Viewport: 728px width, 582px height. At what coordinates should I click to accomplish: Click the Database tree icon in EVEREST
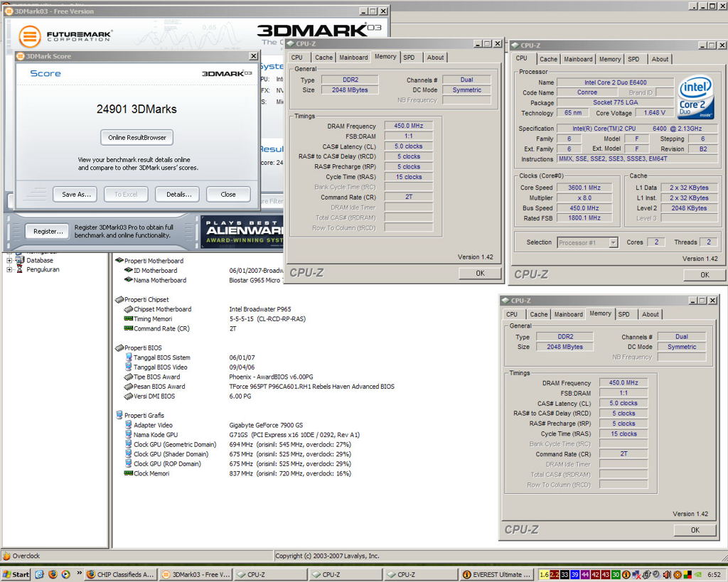pos(20,260)
